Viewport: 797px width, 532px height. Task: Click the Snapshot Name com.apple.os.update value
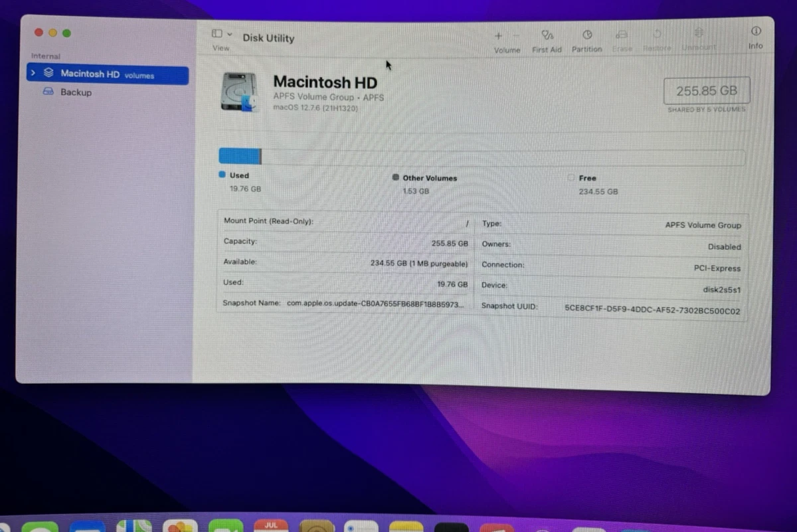click(375, 304)
